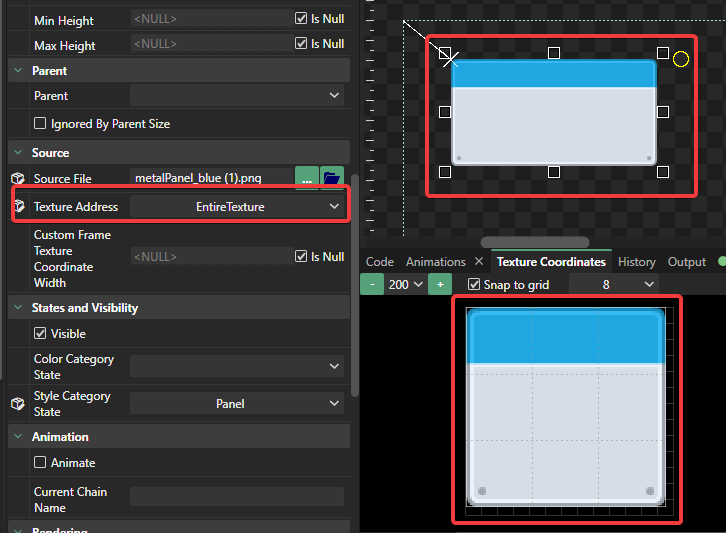Image resolution: width=726 pixels, height=533 pixels.
Task: Click the cube icon beside Texture Address
Action: pos(17,206)
